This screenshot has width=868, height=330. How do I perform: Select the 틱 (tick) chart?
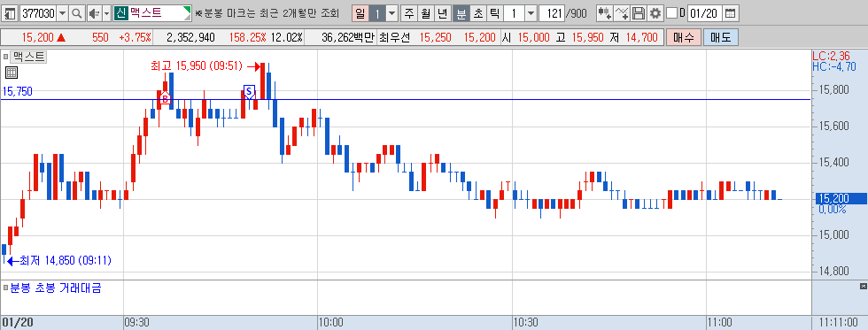[495, 13]
